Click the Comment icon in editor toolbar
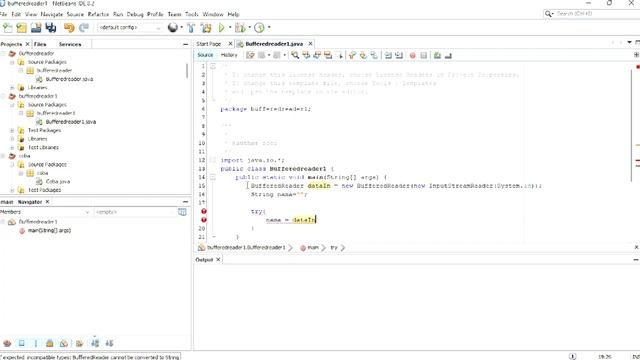This screenshot has width=640, height=360. pos(438,56)
